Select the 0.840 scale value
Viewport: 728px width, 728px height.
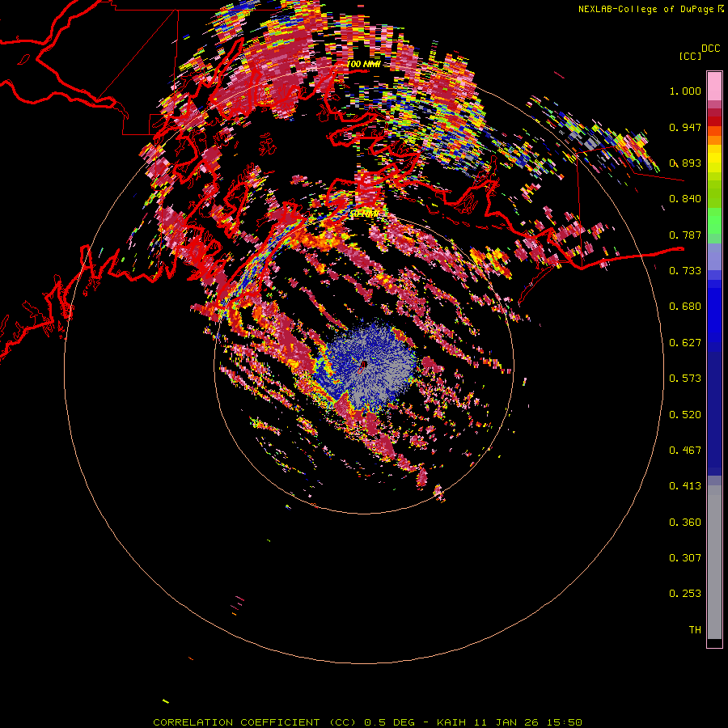pos(685,199)
